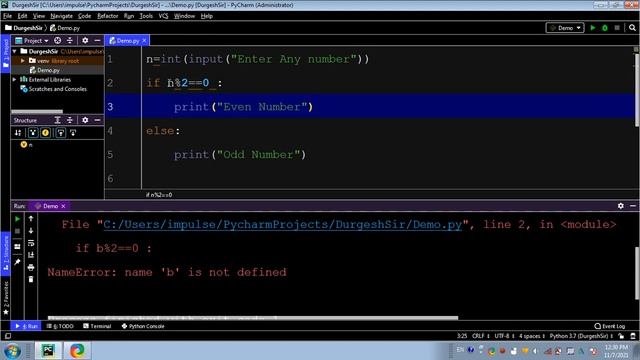Expand all in Structure panel
640x360 pixels.
(58, 120)
